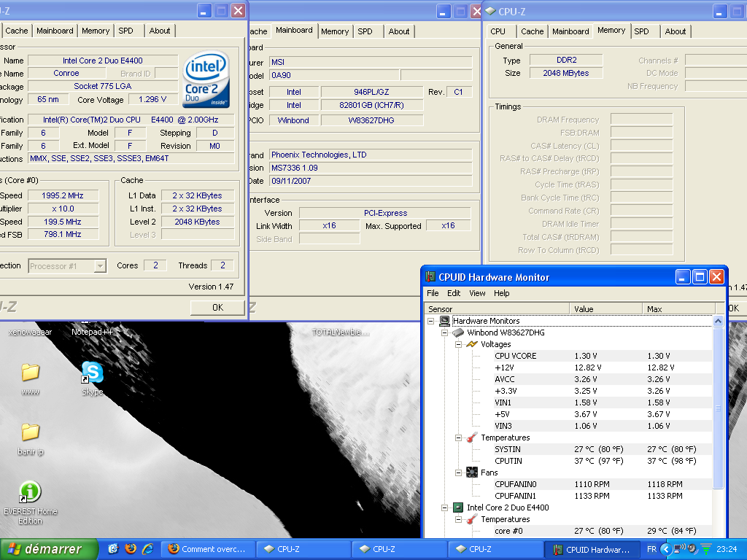Click the Winbond W83627DHG chip icon

tap(458, 332)
